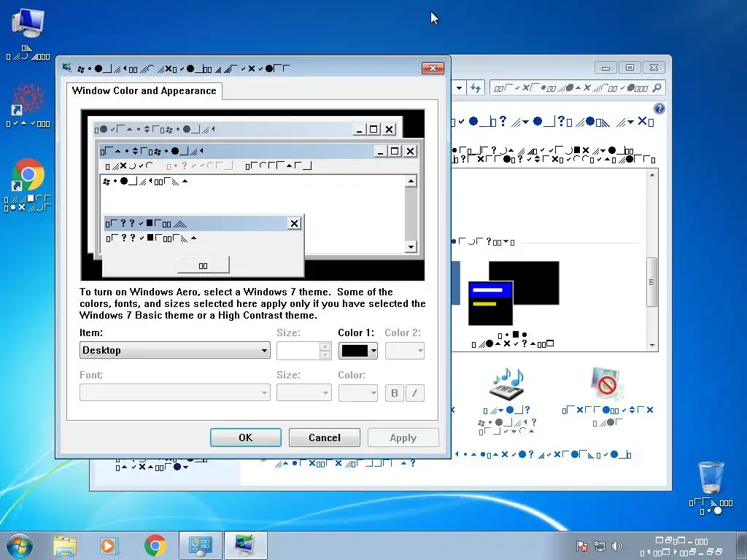
Task: Minimize the Personalization window
Action: click(605, 68)
